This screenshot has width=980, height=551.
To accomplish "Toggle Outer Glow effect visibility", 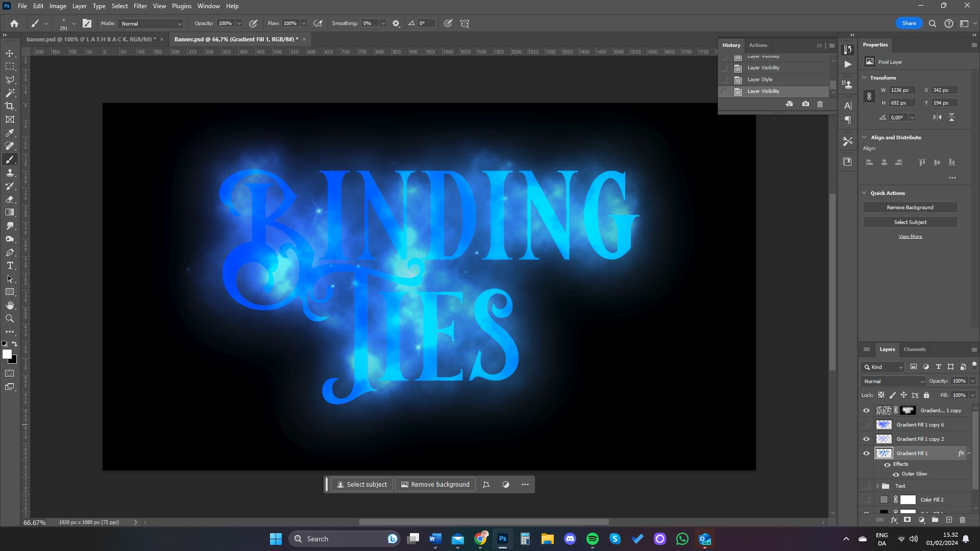I will pyautogui.click(x=896, y=474).
